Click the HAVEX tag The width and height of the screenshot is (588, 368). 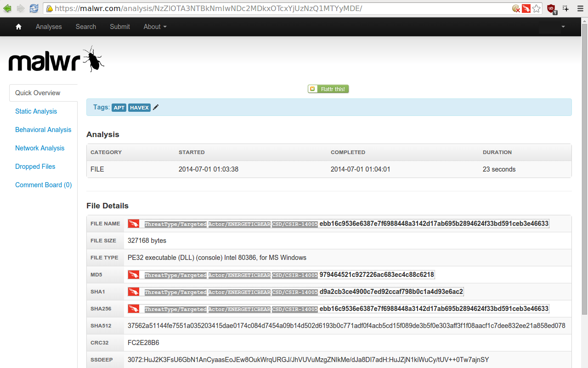click(139, 108)
